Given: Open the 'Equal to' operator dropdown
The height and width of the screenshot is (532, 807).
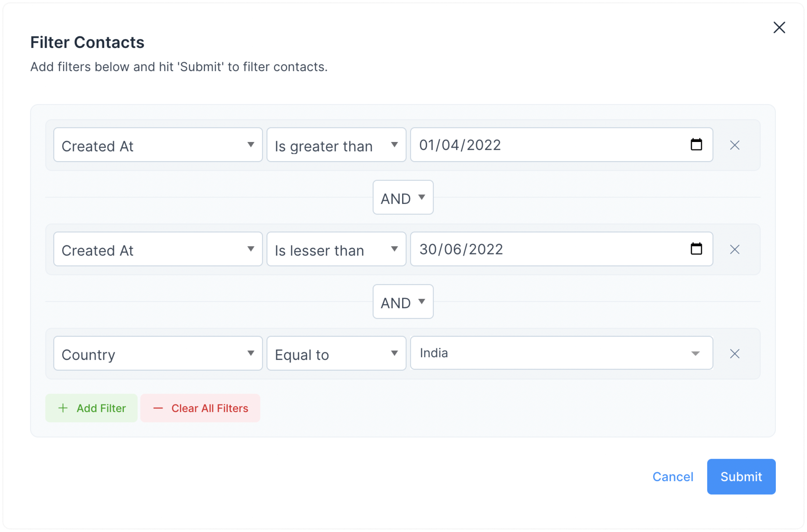Looking at the screenshot, I should (x=336, y=353).
